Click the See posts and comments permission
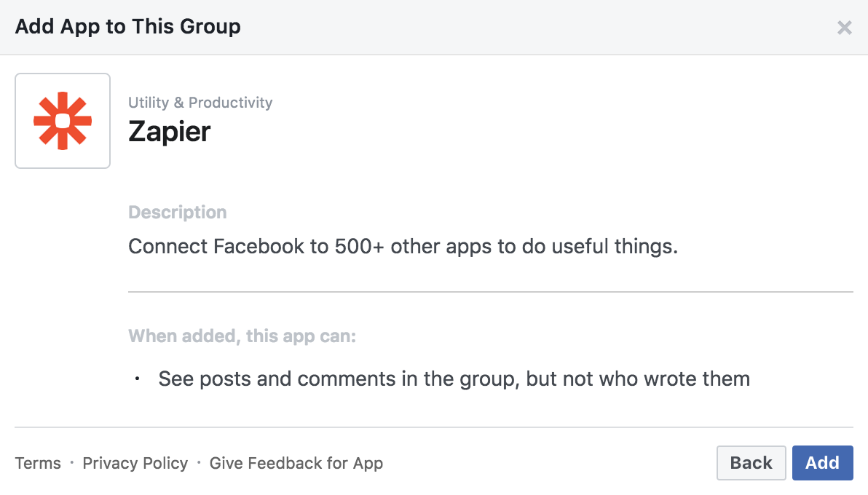The width and height of the screenshot is (868, 495). pyautogui.click(x=454, y=379)
